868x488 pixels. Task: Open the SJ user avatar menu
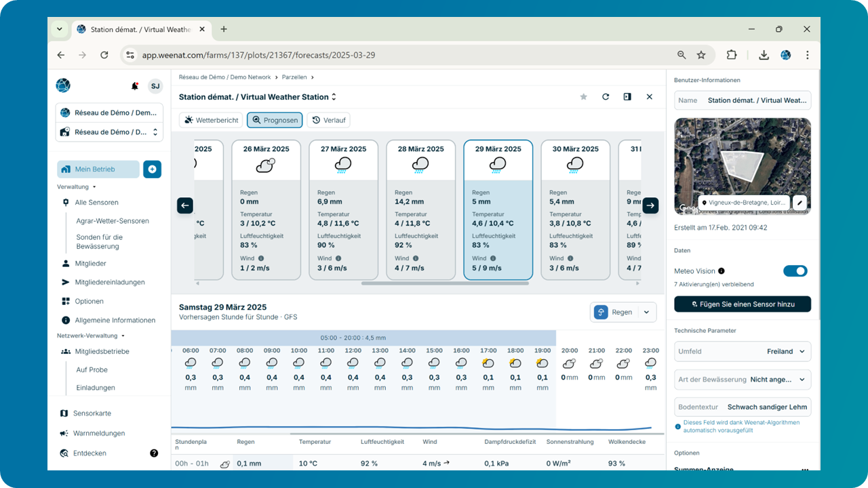(155, 86)
